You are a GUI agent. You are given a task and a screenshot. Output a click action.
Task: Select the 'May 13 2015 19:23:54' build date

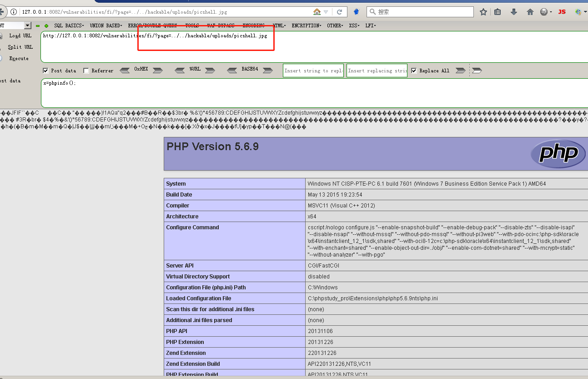point(335,195)
